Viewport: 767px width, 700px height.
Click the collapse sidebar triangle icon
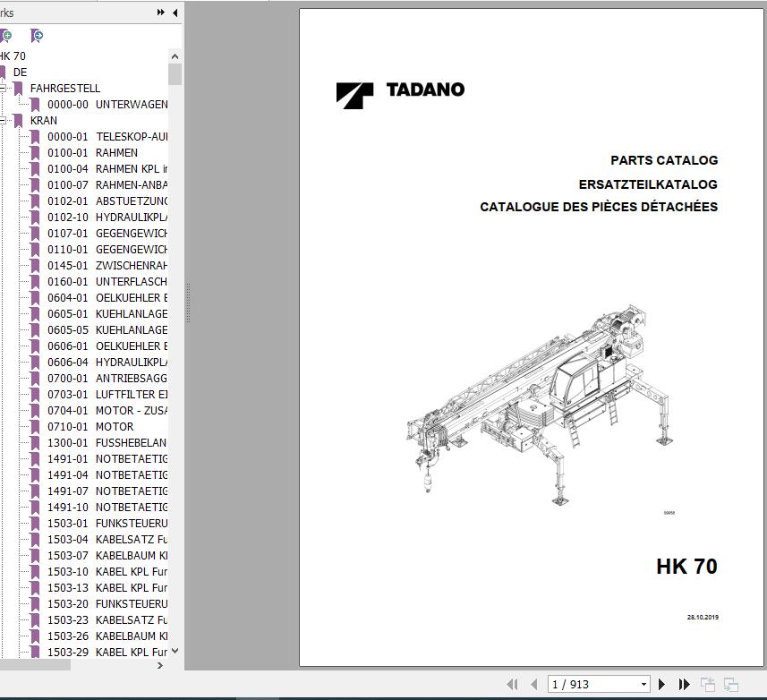(175, 13)
